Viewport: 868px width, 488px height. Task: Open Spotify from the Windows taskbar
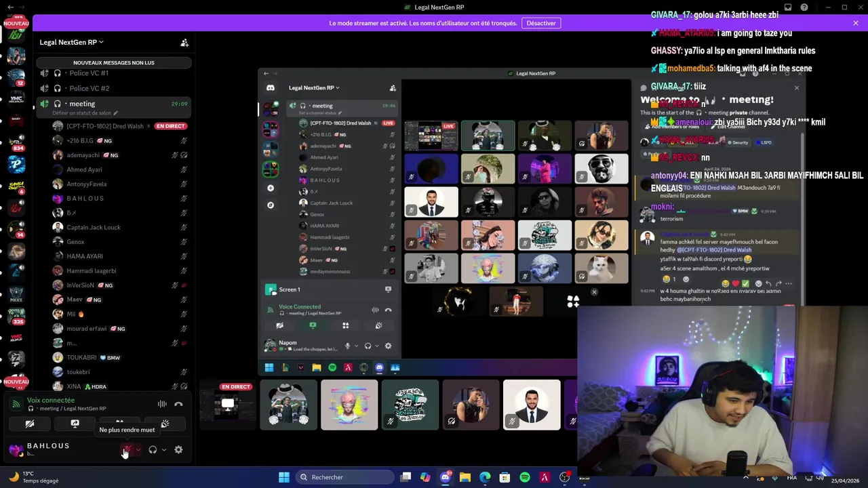(525, 477)
